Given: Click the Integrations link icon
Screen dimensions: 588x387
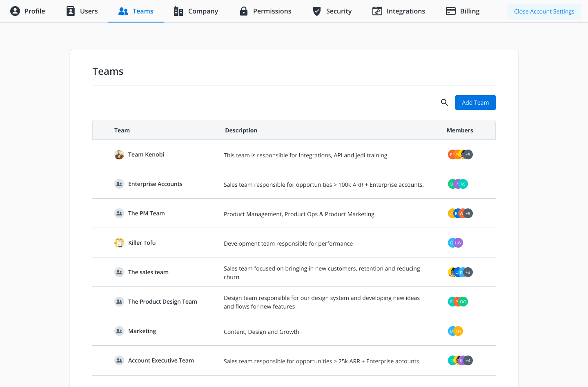Looking at the screenshot, I should [376, 11].
